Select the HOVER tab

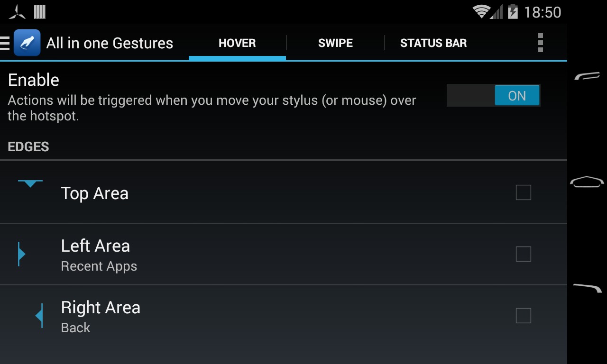(237, 43)
